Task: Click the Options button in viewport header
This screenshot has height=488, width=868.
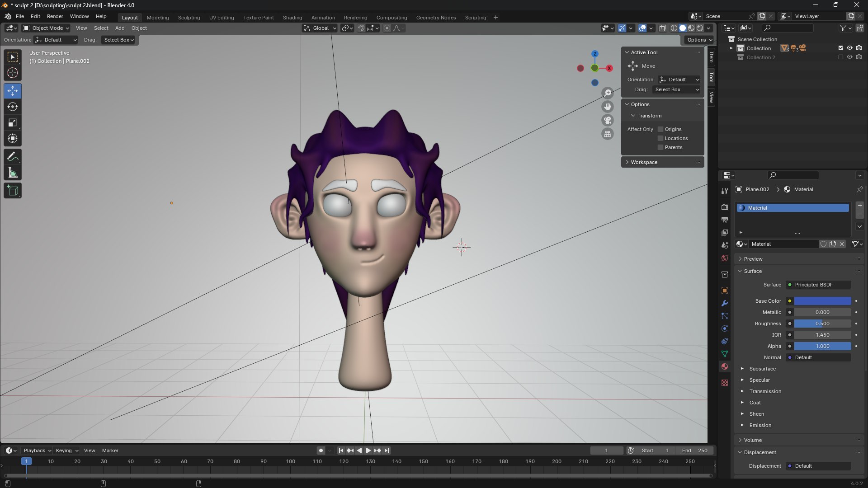Action: (699, 40)
